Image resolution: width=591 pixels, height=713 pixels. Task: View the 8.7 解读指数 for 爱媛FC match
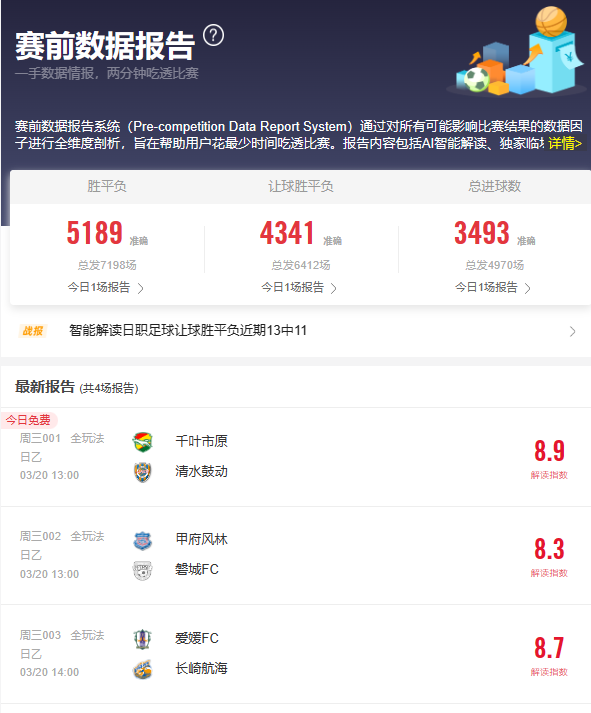(549, 655)
